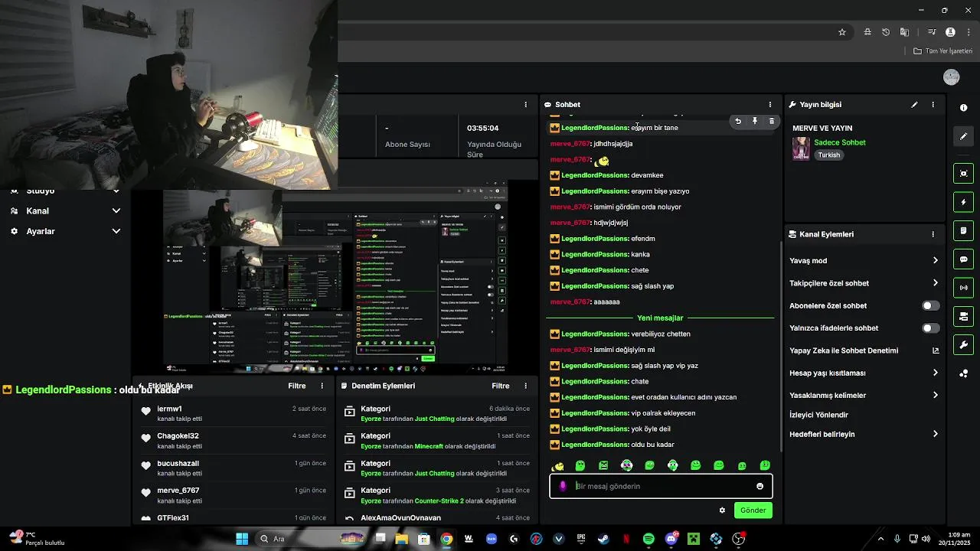
Task: Click the purple chat identity badge in the message box
Action: [x=563, y=486]
